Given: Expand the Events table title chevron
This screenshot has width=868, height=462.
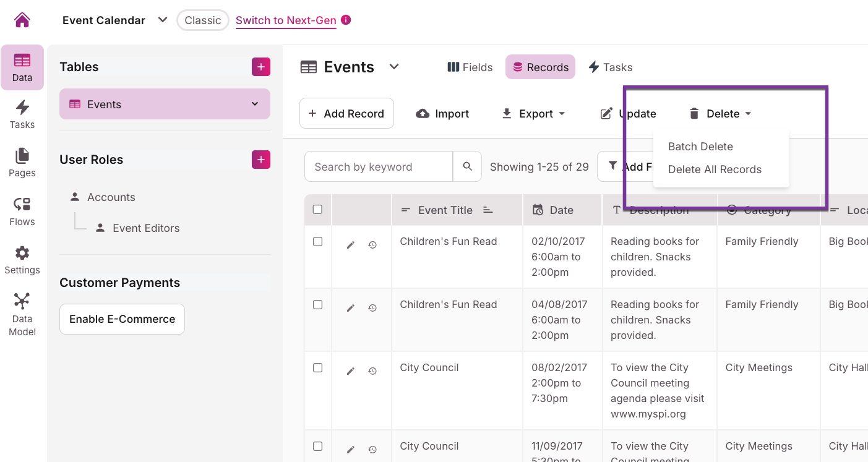Looking at the screenshot, I should 394,67.
